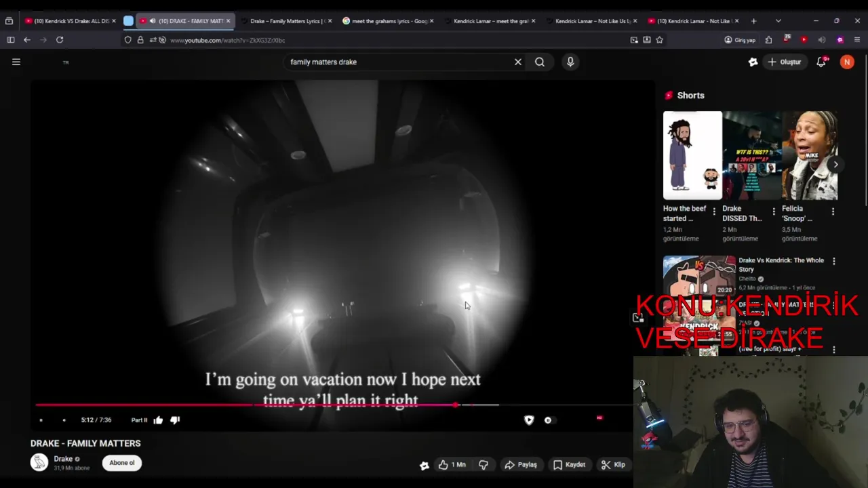
Task: Click the speaker extension toolbar icon
Action: (822, 40)
